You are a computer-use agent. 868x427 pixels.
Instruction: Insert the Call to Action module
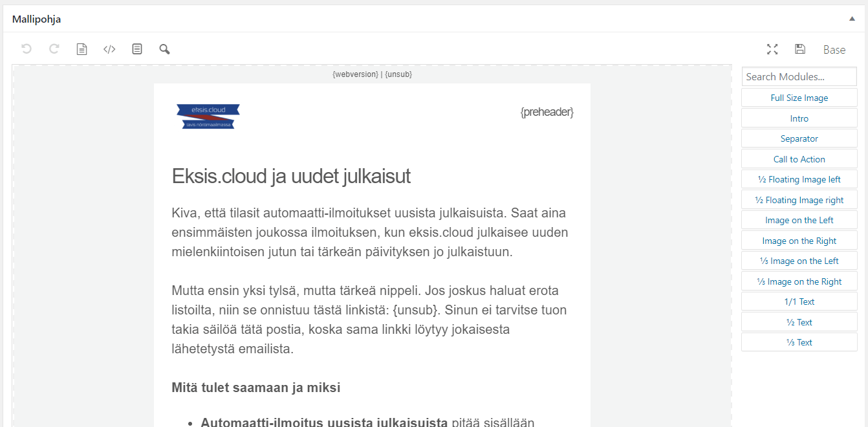[799, 159]
